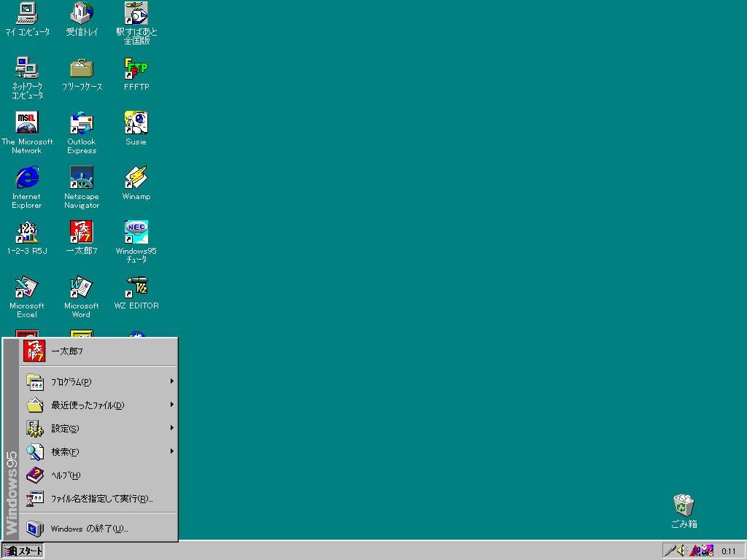Launch 一太郎7 from the Start menu

[x=98, y=351]
